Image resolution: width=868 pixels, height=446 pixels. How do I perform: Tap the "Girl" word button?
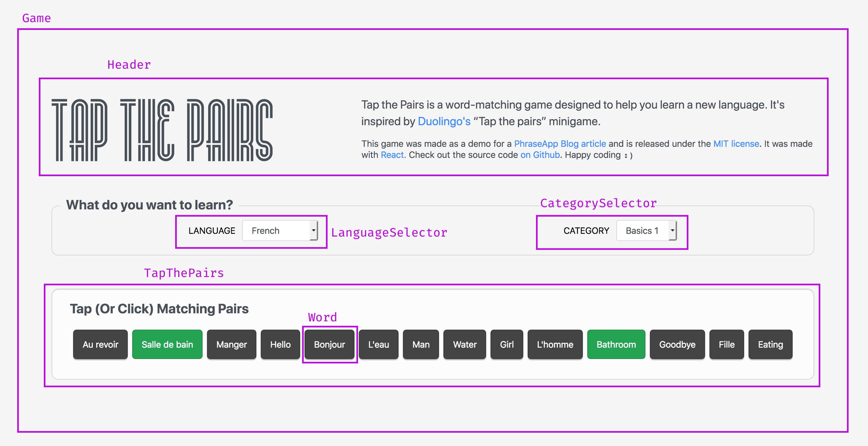(x=507, y=344)
